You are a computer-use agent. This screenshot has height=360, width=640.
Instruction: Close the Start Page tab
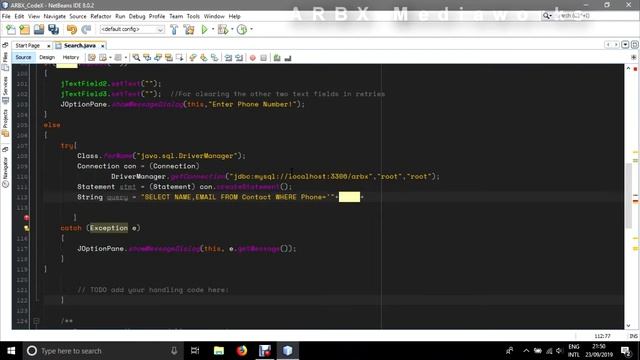tap(49, 46)
